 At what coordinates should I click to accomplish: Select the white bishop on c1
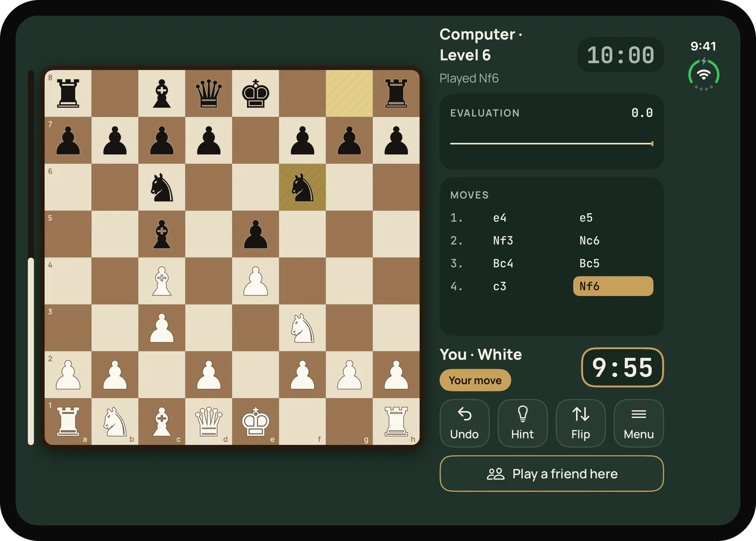coord(162,422)
